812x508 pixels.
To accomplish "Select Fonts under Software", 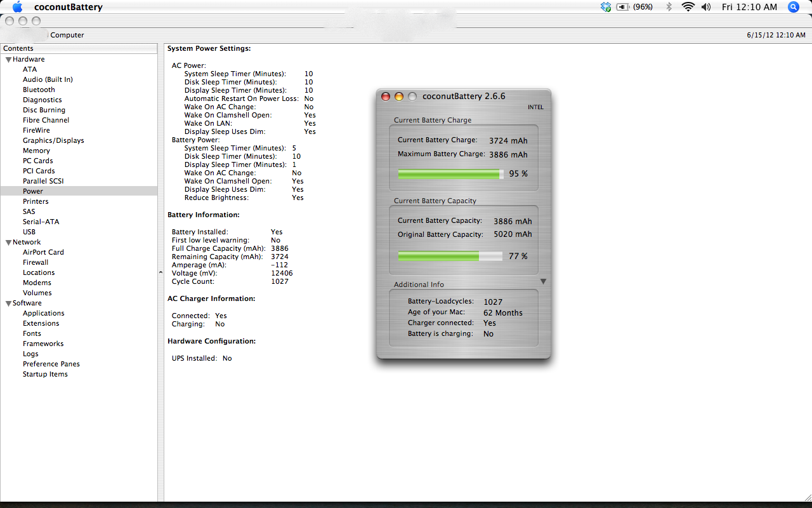I will pos(32,333).
